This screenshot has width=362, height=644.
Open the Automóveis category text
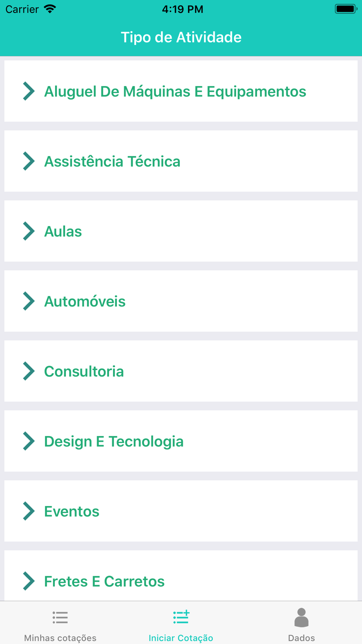pyautogui.click(x=85, y=301)
